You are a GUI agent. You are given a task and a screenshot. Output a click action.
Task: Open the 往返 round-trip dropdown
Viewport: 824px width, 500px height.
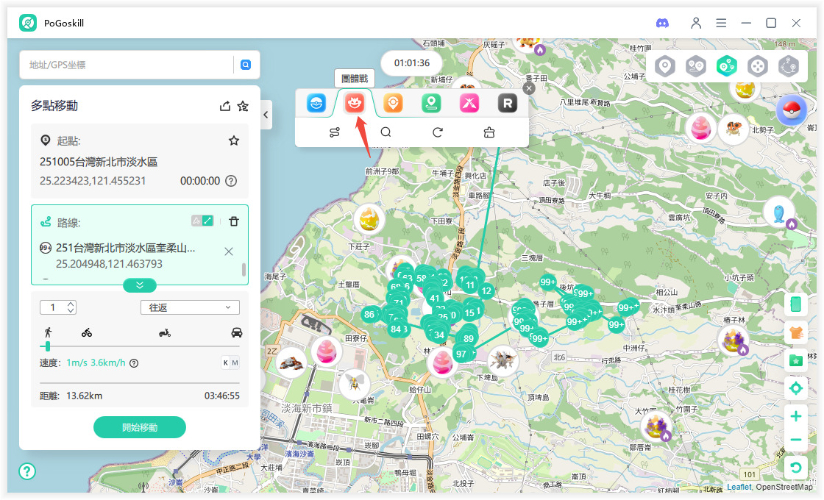(189, 307)
